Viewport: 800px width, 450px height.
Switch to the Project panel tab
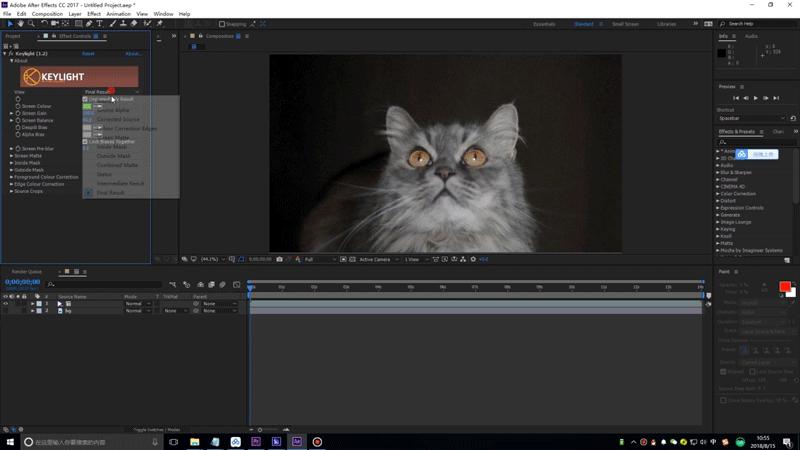(13, 36)
